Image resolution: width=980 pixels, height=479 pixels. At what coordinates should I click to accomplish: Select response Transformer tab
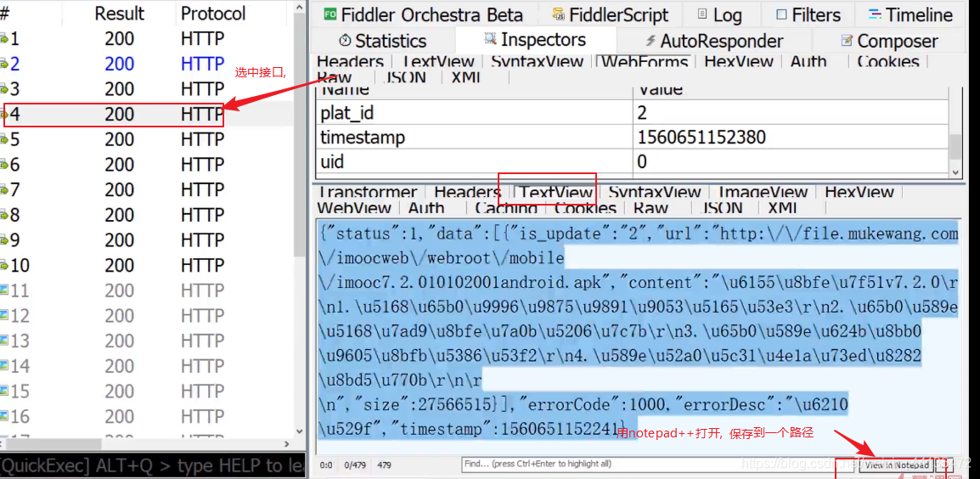click(368, 192)
